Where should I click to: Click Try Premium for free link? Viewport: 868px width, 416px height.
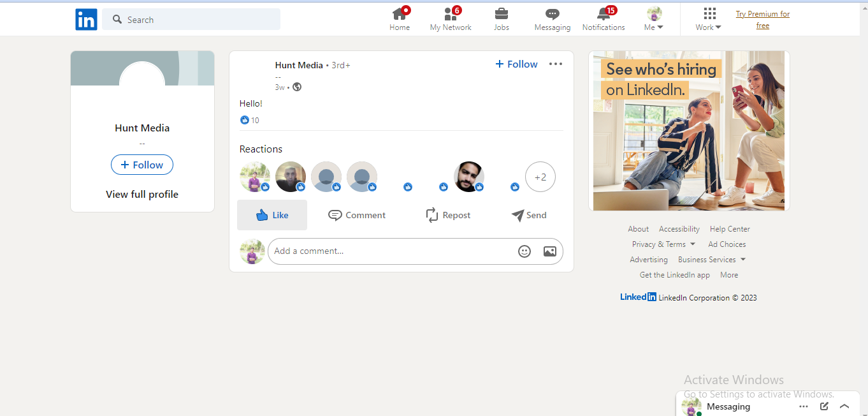pos(763,20)
